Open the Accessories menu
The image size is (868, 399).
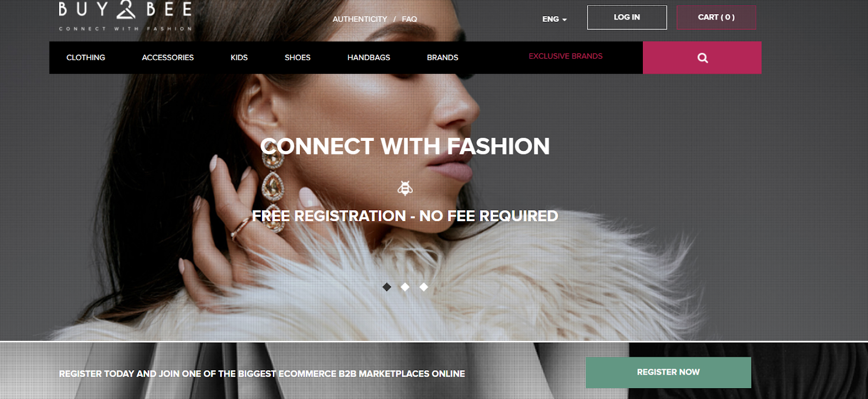coord(168,57)
